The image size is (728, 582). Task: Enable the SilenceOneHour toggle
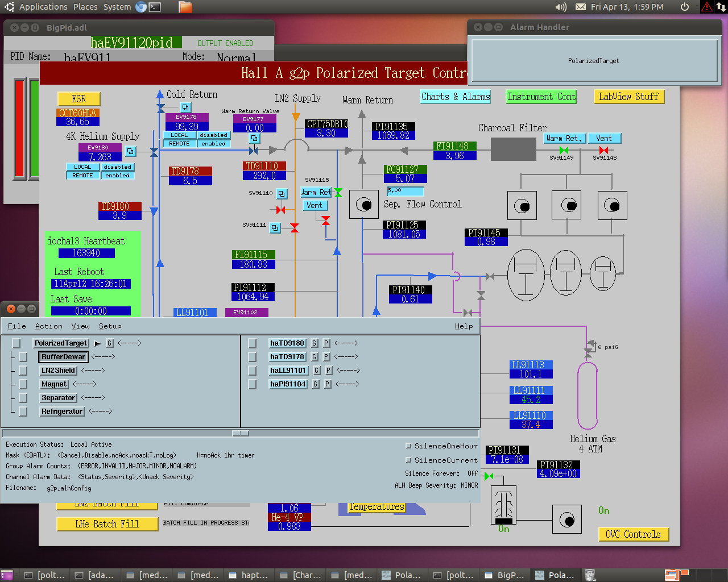(x=408, y=446)
